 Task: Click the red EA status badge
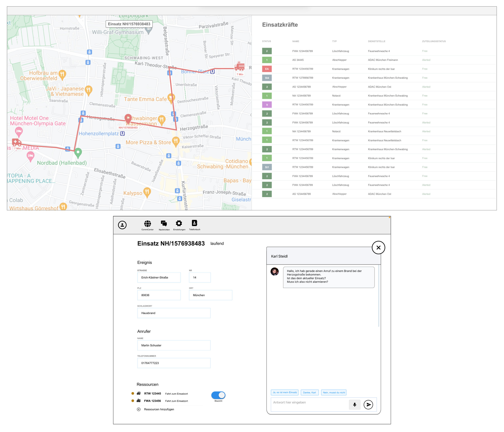267,69
